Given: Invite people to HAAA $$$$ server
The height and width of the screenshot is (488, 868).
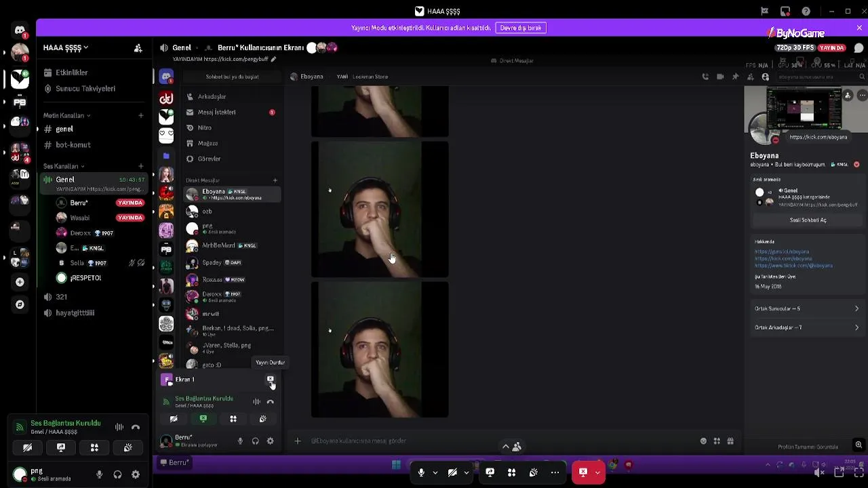Looking at the screenshot, I should click(138, 48).
